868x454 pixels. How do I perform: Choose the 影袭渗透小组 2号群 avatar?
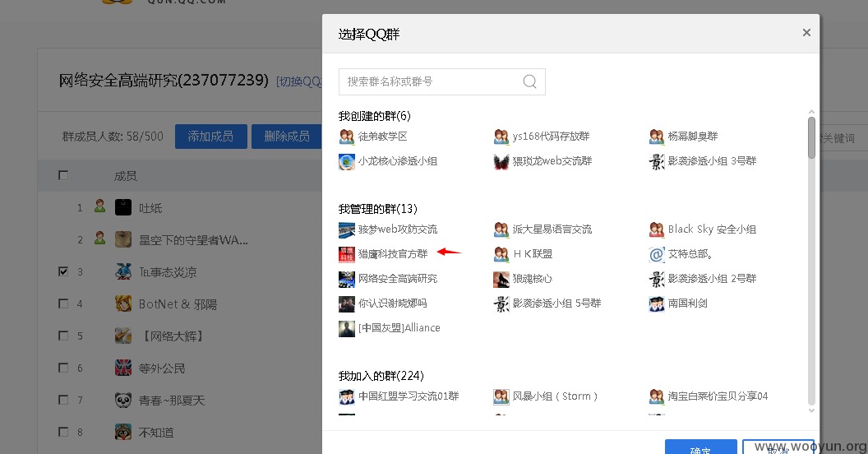[x=657, y=279]
